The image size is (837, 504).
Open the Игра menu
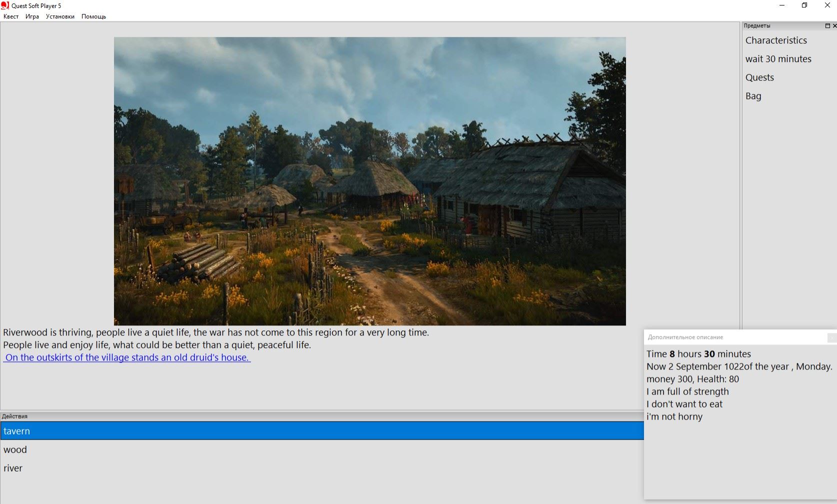coord(31,16)
